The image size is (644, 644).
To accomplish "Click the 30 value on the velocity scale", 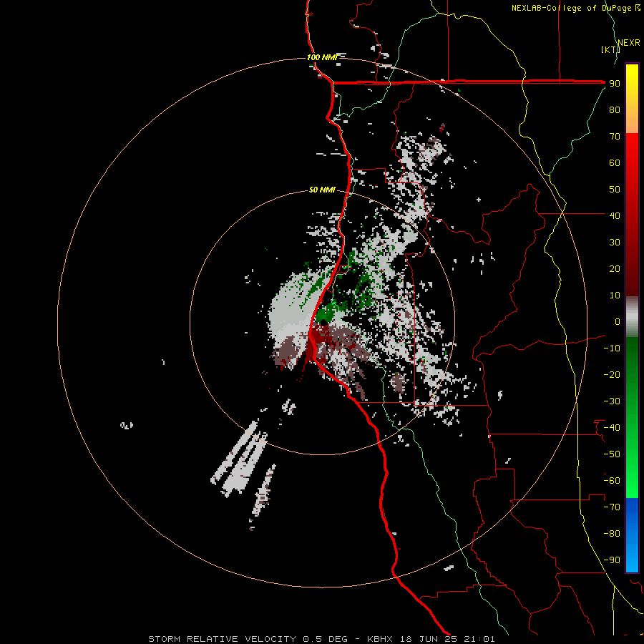I will tap(615, 243).
